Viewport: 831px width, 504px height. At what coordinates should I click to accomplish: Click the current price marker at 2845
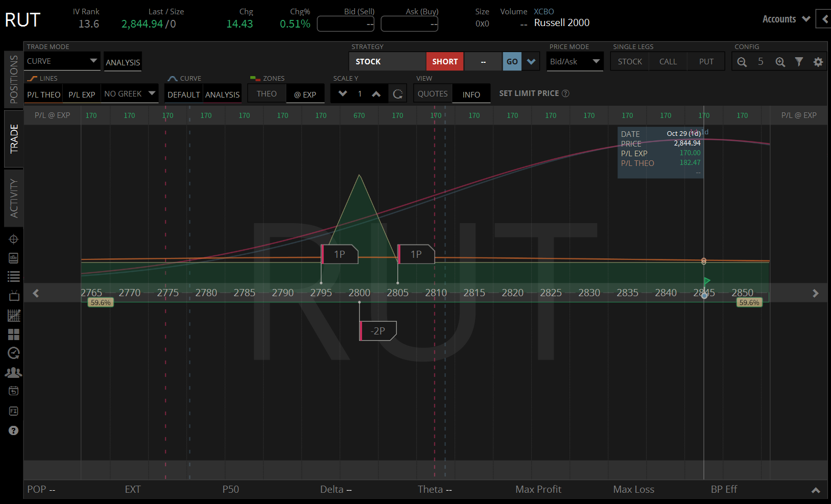(x=704, y=296)
